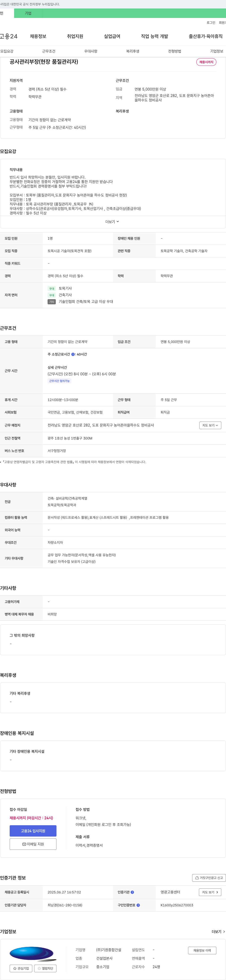The image size is (226, 980).
Task: Open the 채용정보 main menu
Action: 38,37
